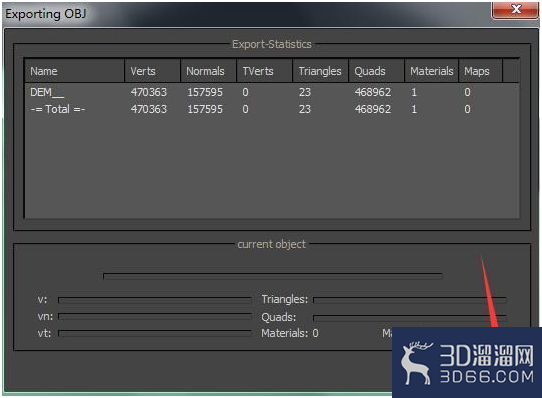Click the Quads progress bar
542x398 pixels.
point(410,317)
